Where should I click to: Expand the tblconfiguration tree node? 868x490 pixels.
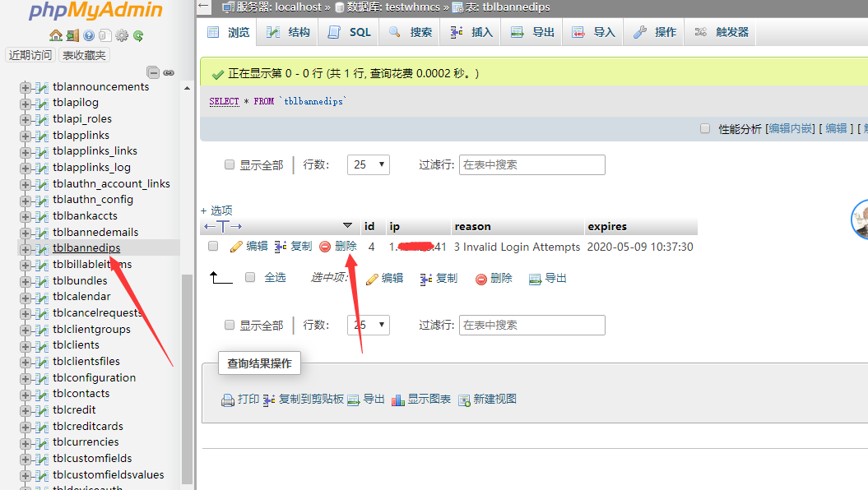25,379
